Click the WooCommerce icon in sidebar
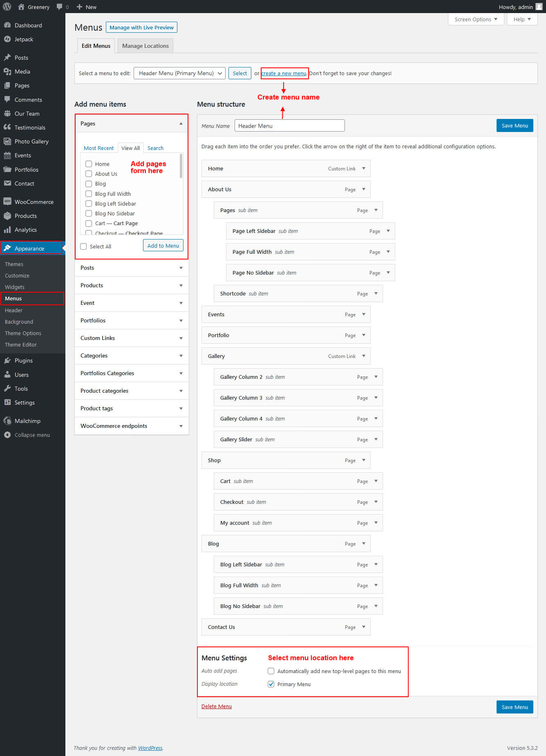546x756 pixels. 7,201
